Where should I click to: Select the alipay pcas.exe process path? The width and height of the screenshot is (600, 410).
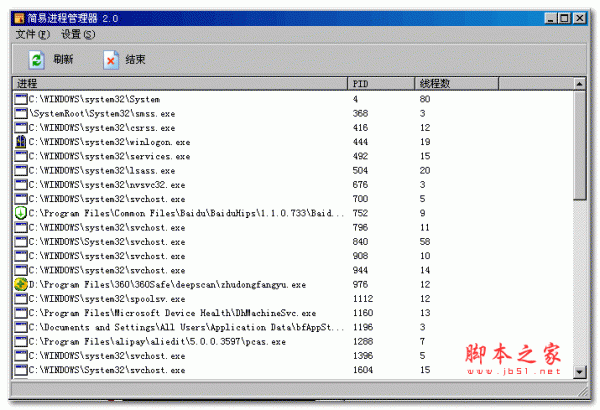pos(158,341)
